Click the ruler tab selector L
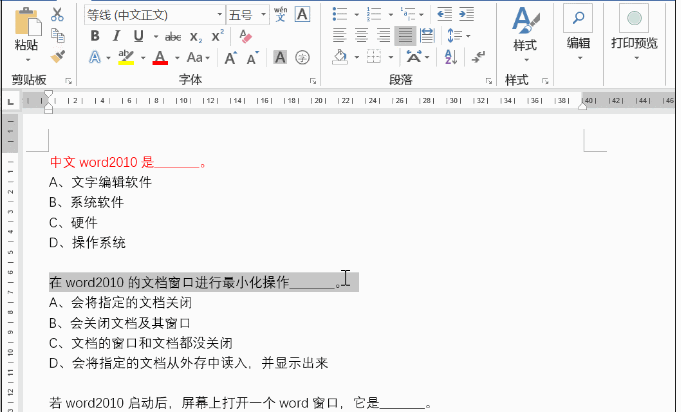681x412 pixels. [x=11, y=102]
